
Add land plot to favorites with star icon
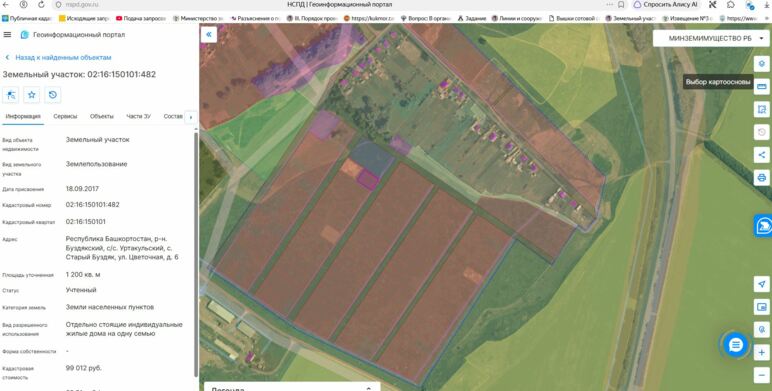[32, 95]
